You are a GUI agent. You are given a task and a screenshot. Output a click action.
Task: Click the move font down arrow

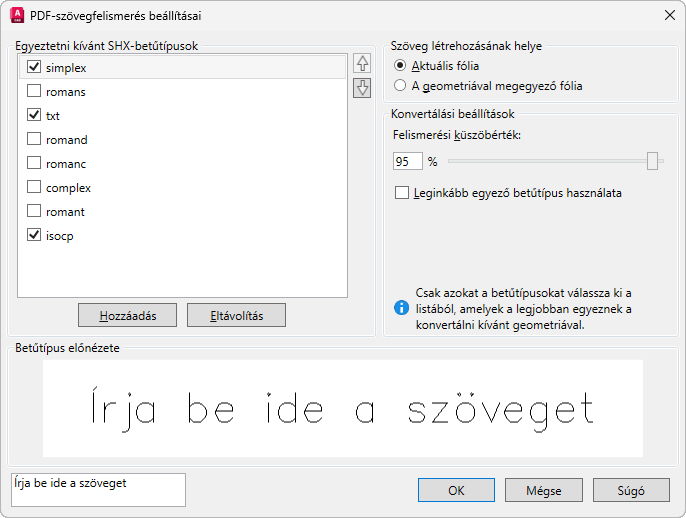tap(362, 88)
